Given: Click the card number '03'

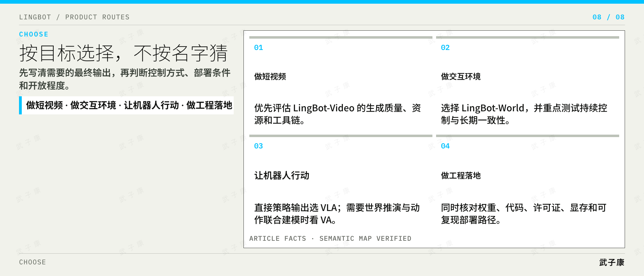Looking at the screenshot, I should point(259,146).
